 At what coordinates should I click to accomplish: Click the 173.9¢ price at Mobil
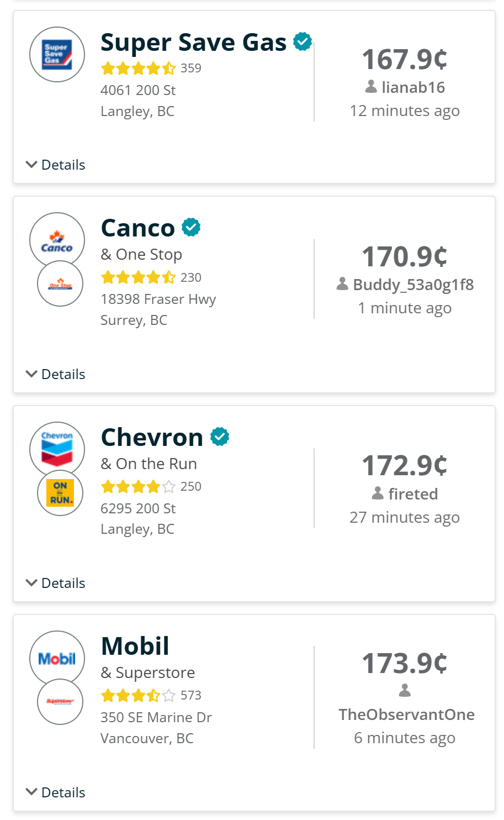pyautogui.click(x=405, y=663)
